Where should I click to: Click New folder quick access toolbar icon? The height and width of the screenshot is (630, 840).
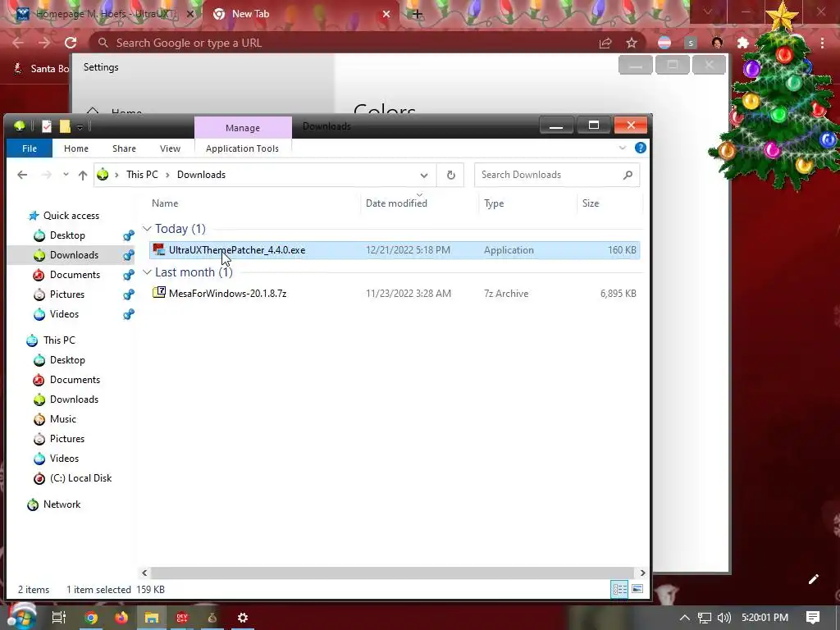point(65,126)
